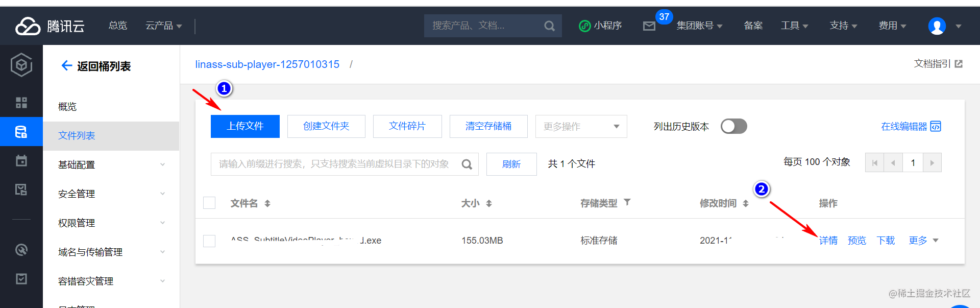Image resolution: width=980 pixels, height=308 pixels.
Task: Sort by file name using sort arrows
Action: pos(267,203)
